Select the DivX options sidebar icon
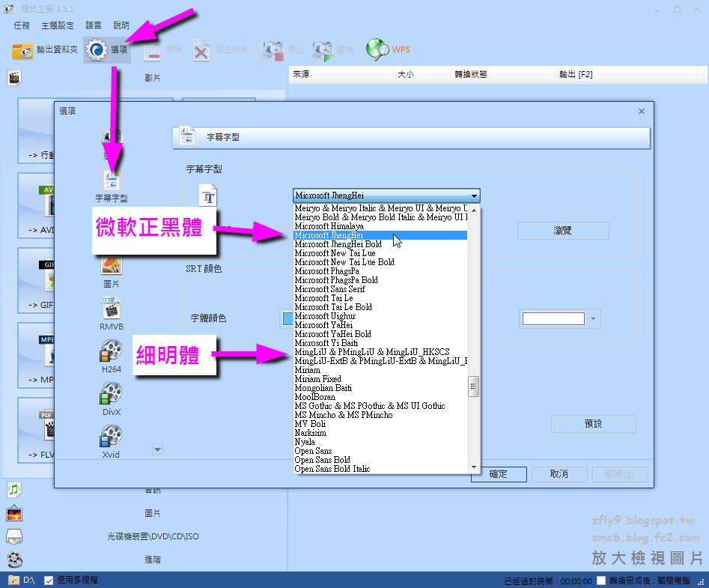 pos(112,393)
